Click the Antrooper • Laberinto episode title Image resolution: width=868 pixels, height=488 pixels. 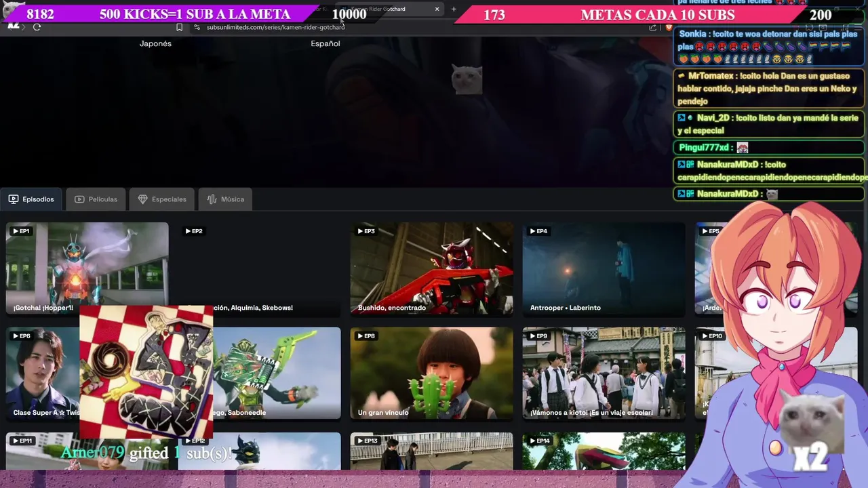tap(566, 308)
